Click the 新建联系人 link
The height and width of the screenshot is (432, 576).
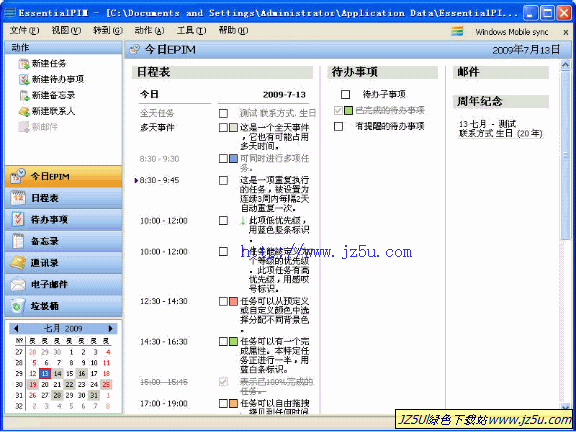[54, 111]
